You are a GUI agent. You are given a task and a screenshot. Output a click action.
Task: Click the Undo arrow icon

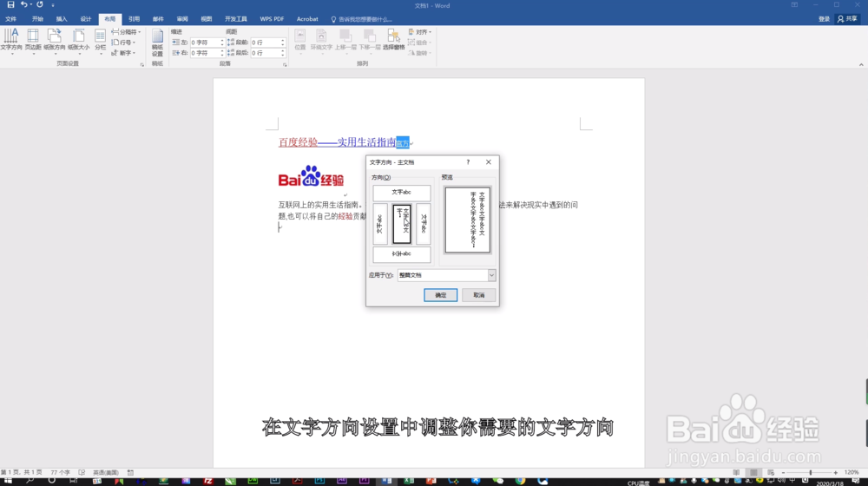23,4
